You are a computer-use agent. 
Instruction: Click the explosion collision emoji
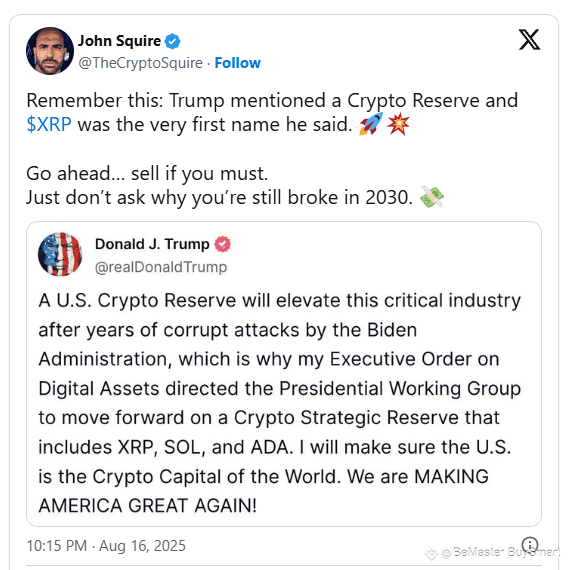coord(398,124)
